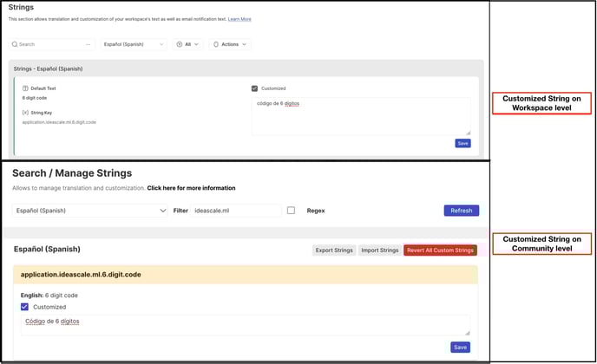Click the English: 6 digit code text
The width and height of the screenshot is (597, 364).
pos(49,296)
